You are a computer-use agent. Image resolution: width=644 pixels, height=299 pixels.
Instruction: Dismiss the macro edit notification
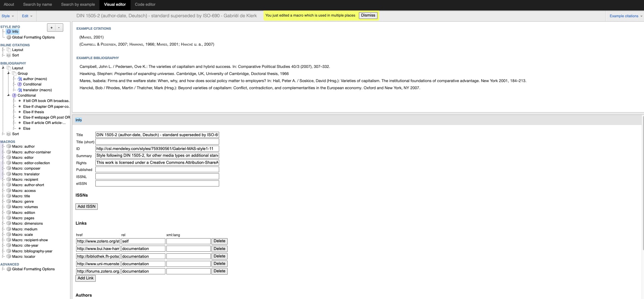pos(368,16)
